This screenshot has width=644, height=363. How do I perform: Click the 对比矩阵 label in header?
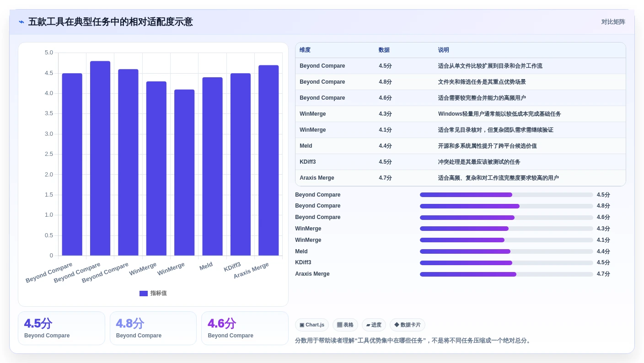pos(613,22)
